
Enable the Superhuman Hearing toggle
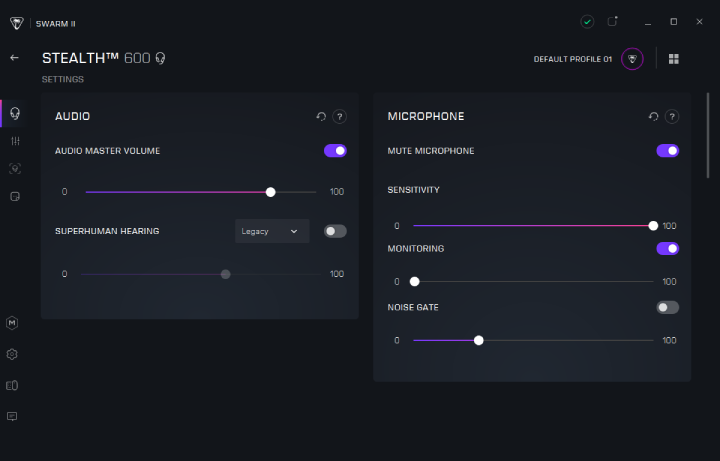click(335, 231)
